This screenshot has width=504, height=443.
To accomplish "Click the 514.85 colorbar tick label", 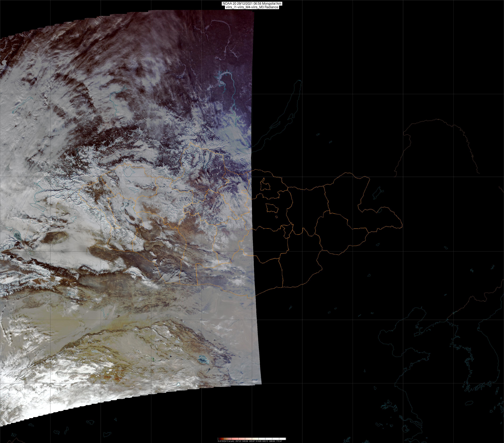I will [x=259, y=441].
